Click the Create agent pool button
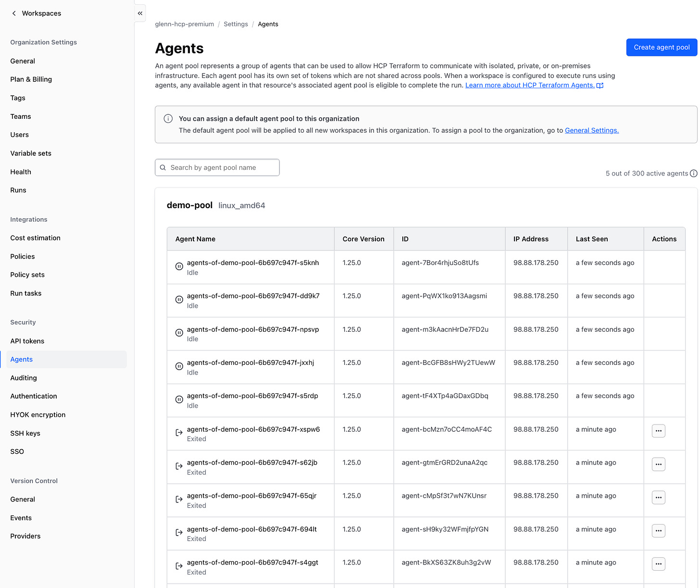This screenshot has width=700, height=588. tap(662, 47)
